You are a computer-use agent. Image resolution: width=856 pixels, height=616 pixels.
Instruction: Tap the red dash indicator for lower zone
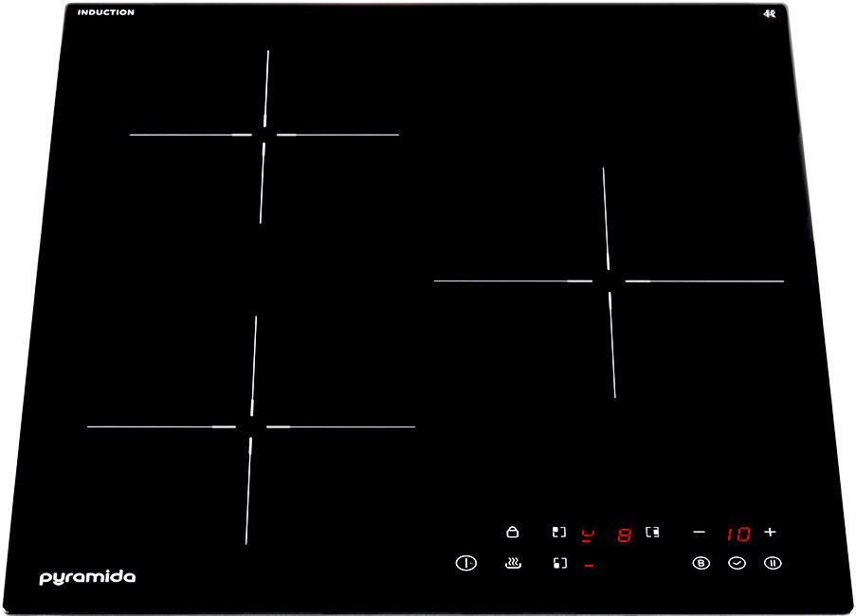click(588, 566)
